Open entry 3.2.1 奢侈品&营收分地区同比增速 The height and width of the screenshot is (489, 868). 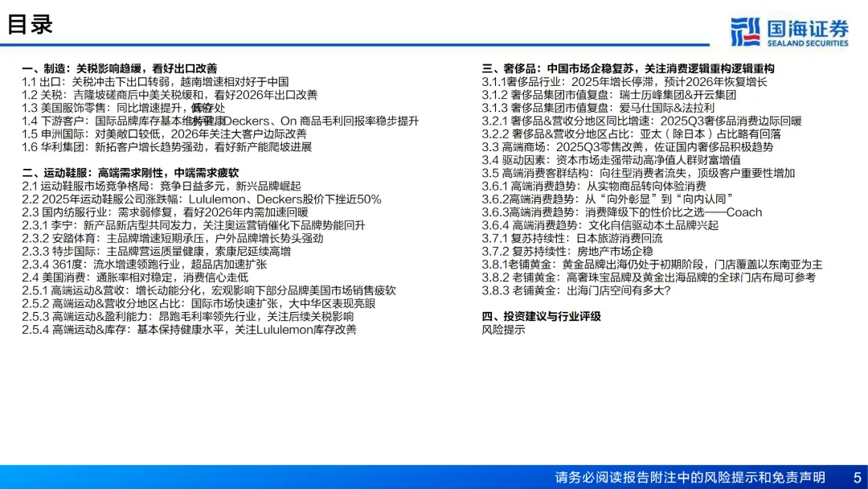(x=641, y=121)
